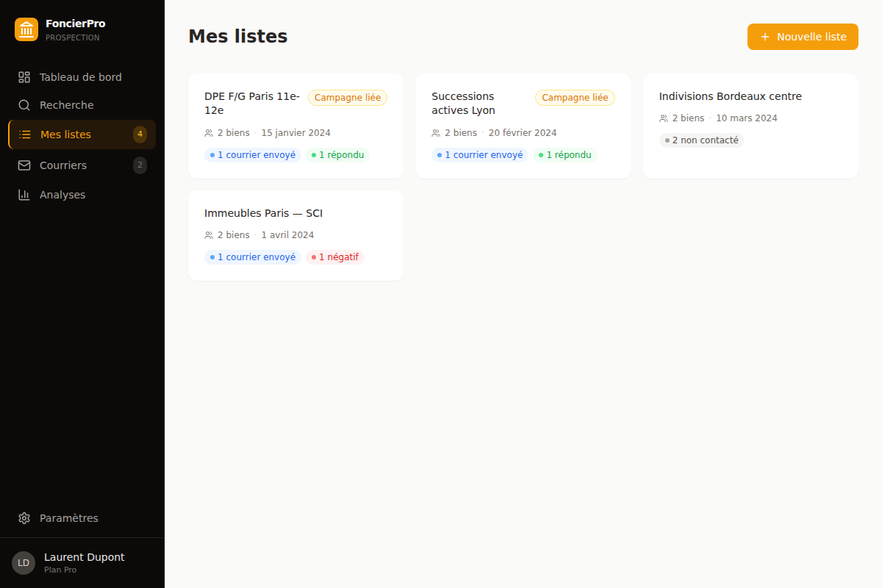Open Paramètres from the sidebar
Screen dimensions: 882x588
click(x=82, y=518)
